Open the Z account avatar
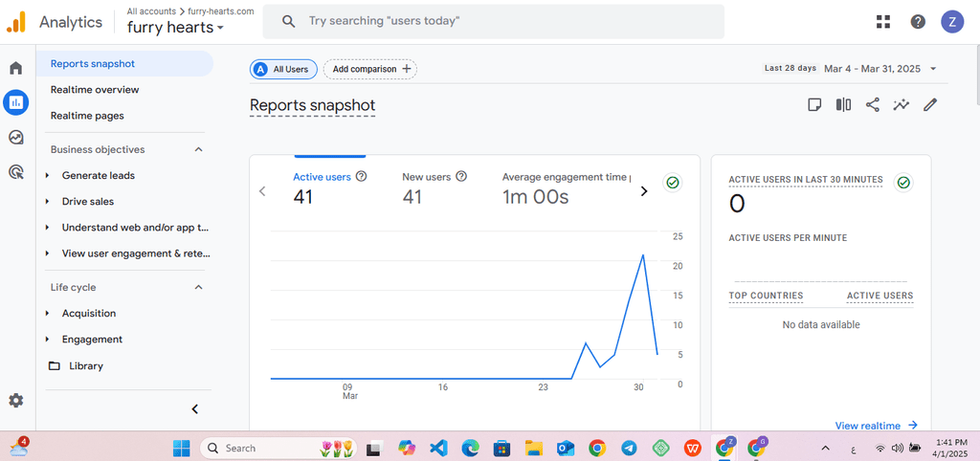This screenshot has width=980, height=461. click(x=952, y=22)
